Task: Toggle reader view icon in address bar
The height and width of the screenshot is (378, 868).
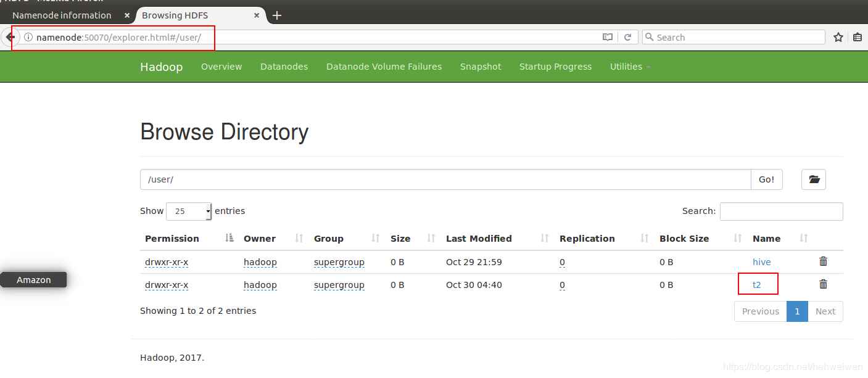Action: pos(608,37)
